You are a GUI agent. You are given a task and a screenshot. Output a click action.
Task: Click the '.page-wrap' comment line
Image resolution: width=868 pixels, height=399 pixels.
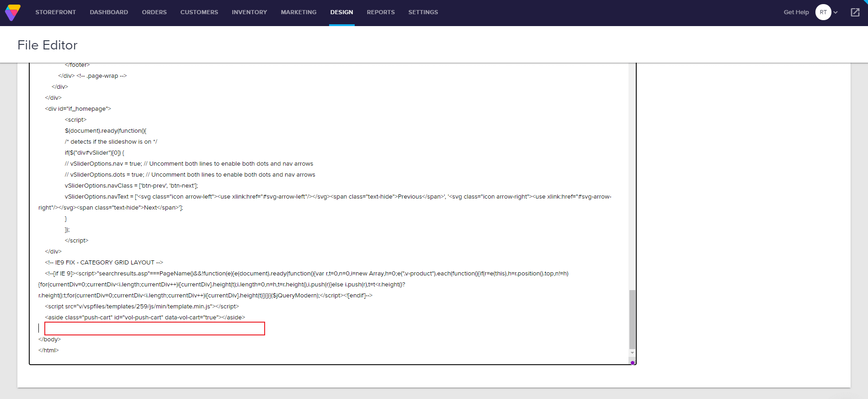[x=92, y=76]
